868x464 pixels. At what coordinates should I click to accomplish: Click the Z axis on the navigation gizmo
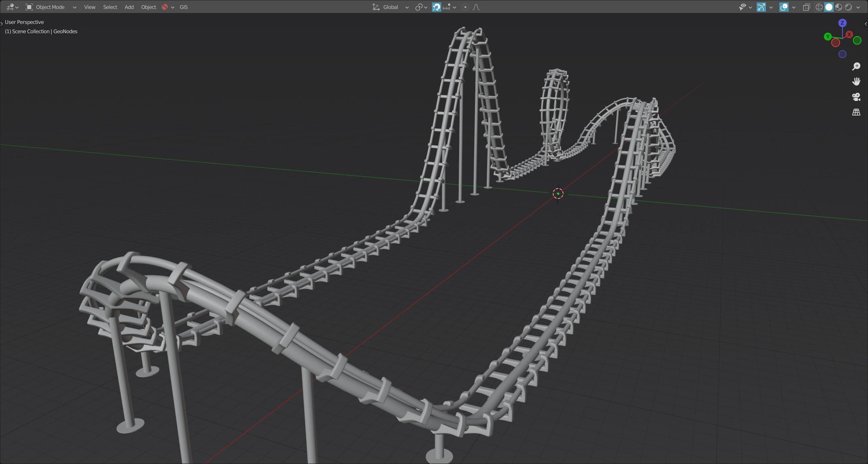point(842,23)
